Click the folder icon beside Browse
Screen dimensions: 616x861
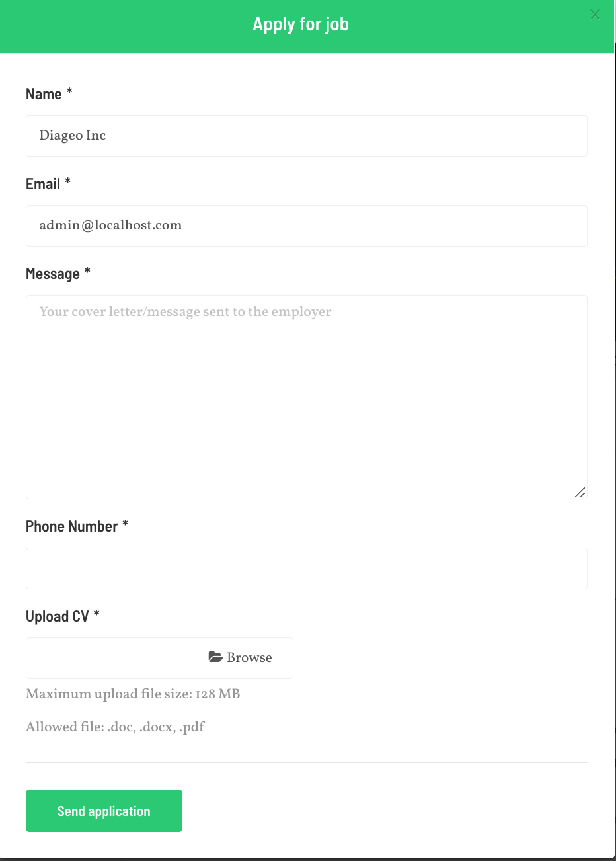(x=215, y=657)
